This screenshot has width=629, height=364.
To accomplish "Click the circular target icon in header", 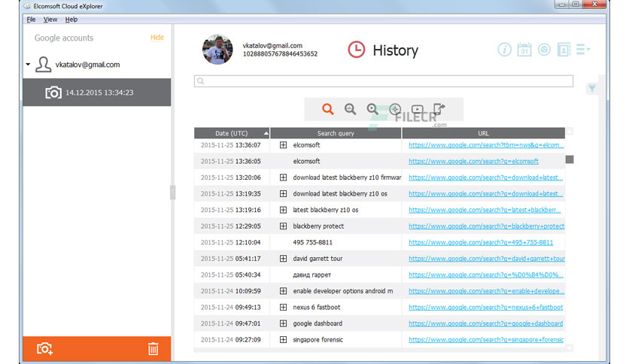I will 544,50.
